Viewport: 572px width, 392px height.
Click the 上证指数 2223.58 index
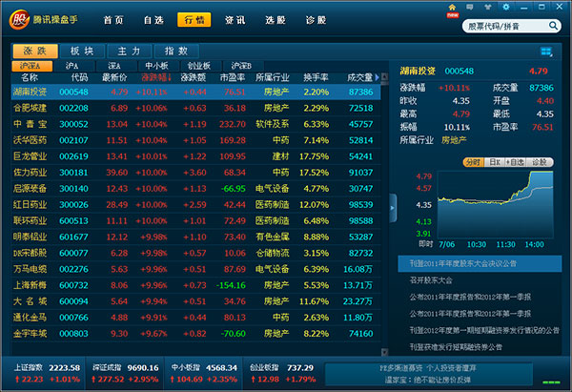point(47,373)
